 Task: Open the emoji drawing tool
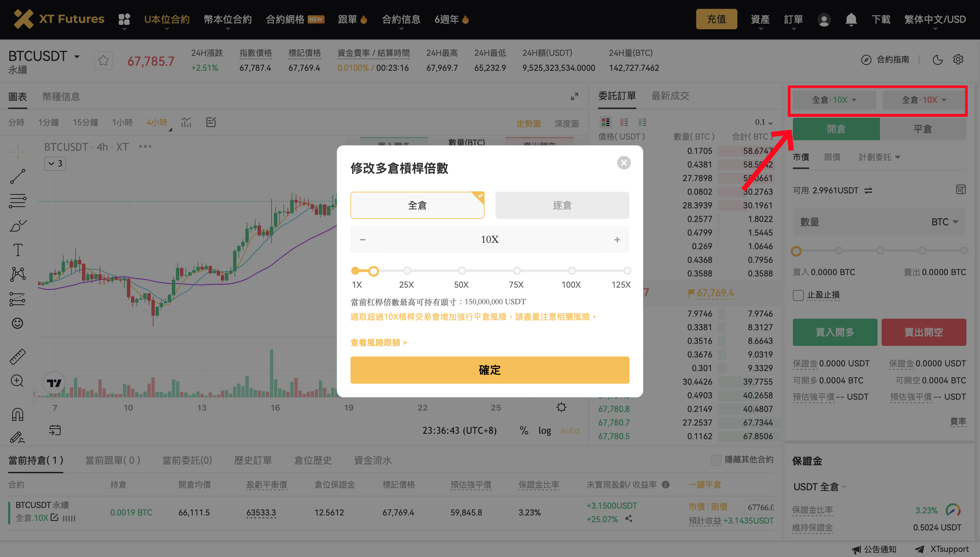(17, 323)
